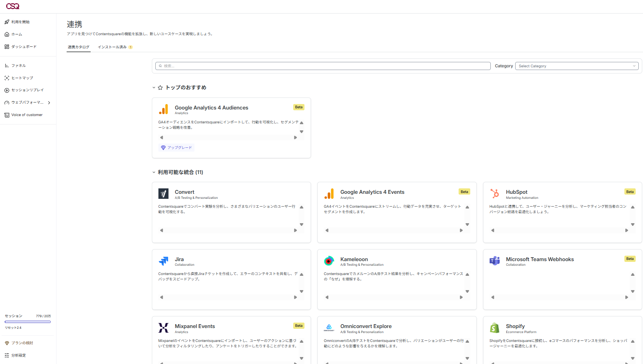643x364 pixels.
Task: Click the セッション usage progress bar
Action: [28, 322]
